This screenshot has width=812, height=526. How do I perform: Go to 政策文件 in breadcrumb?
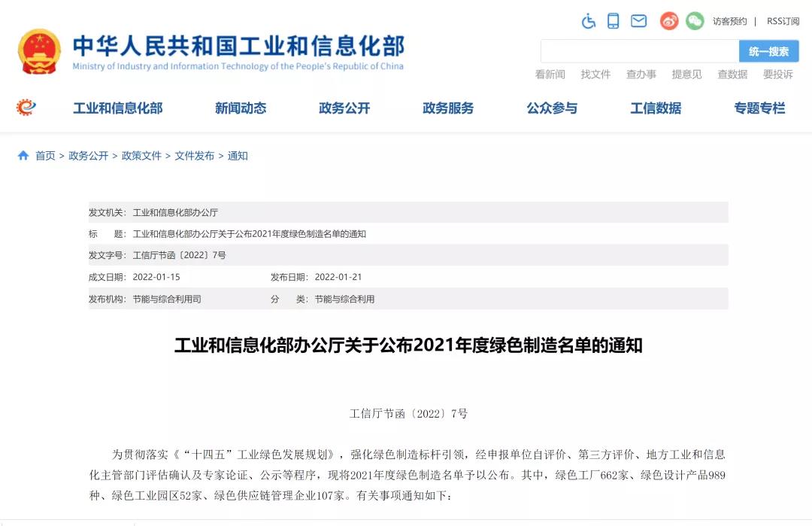pyautogui.click(x=141, y=156)
